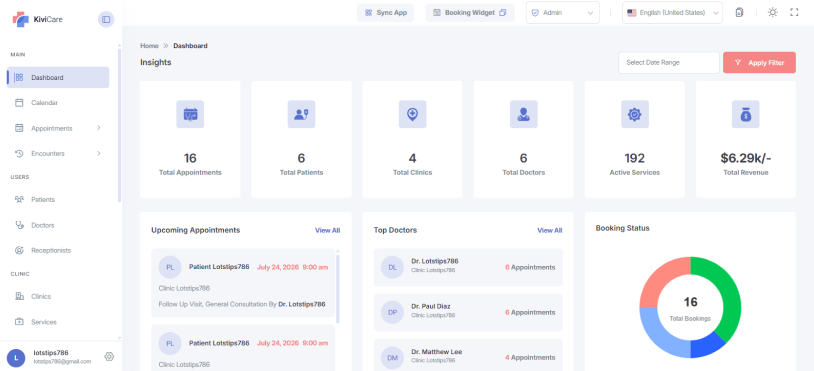This screenshot has width=814, height=371.
Task: Click the Doctors stethoscope icon in sidebar
Action: [19, 225]
